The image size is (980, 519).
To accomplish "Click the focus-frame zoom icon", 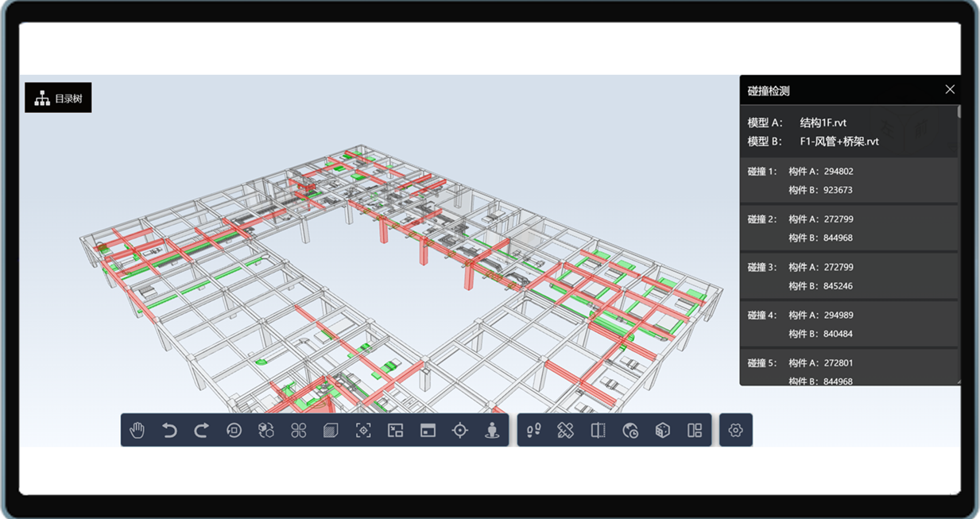I will coord(363,430).
